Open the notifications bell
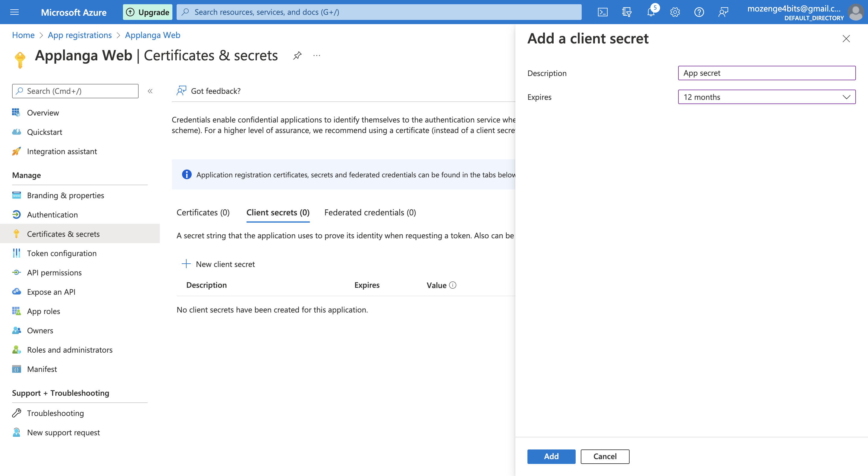This screenshot has height=476, width=868. click(x=651, y=12)
